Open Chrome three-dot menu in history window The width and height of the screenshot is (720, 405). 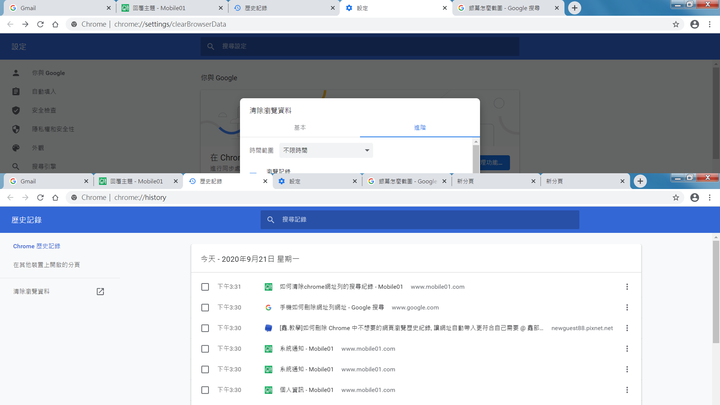(x=709, y=197)
